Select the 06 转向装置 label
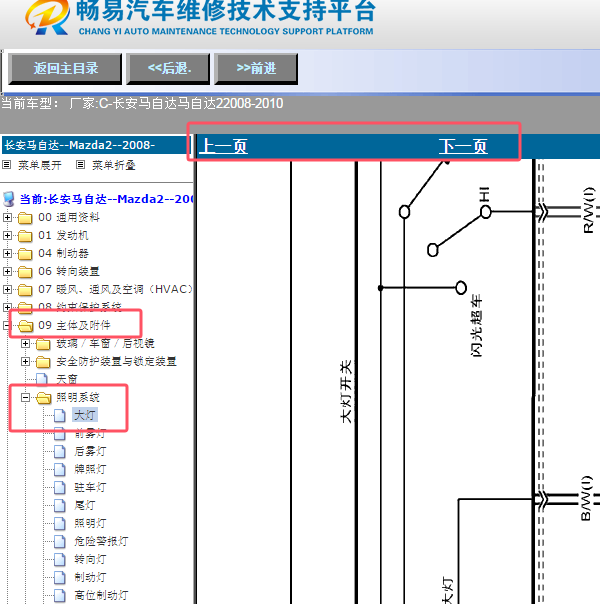The width and height of the screenshot is (600, 604). coord(69,271)
